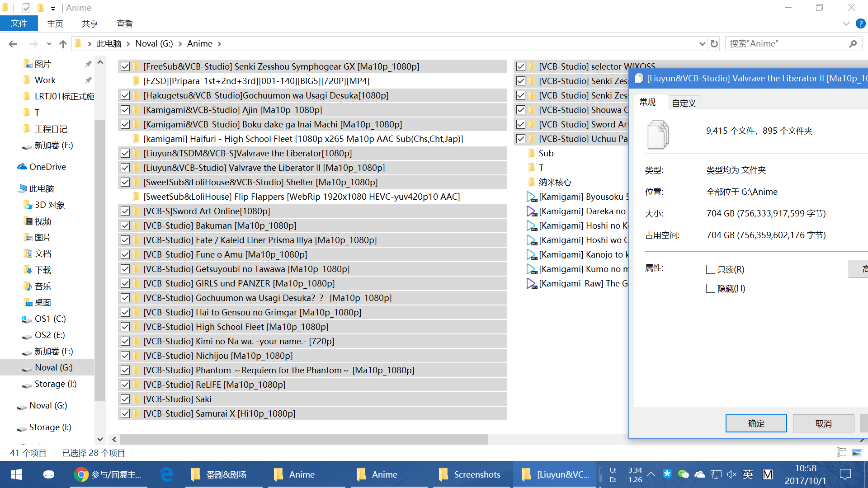
Task: Click the search magnifier icon
Action: (853, 44)
